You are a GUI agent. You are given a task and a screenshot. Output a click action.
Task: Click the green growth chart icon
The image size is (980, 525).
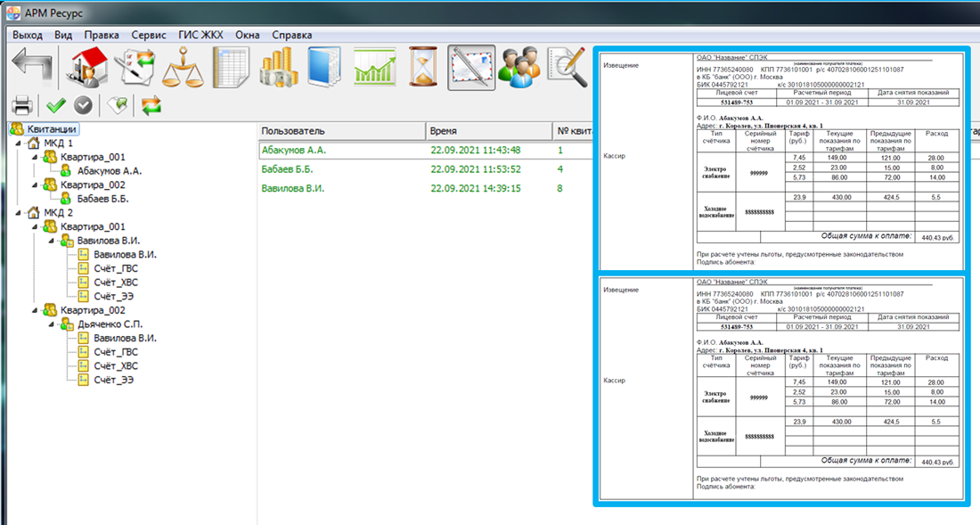coord(374,68)
